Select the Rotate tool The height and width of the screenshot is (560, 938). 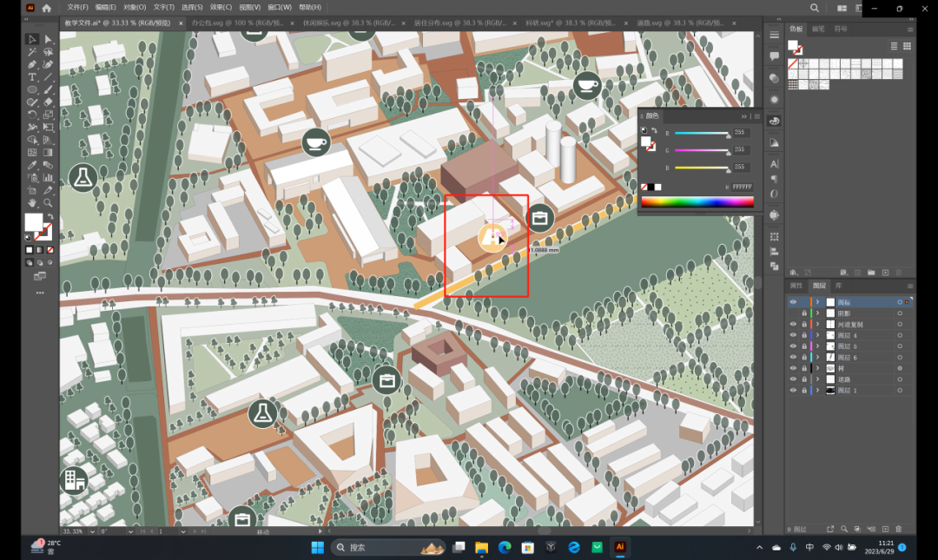[32, 115]
